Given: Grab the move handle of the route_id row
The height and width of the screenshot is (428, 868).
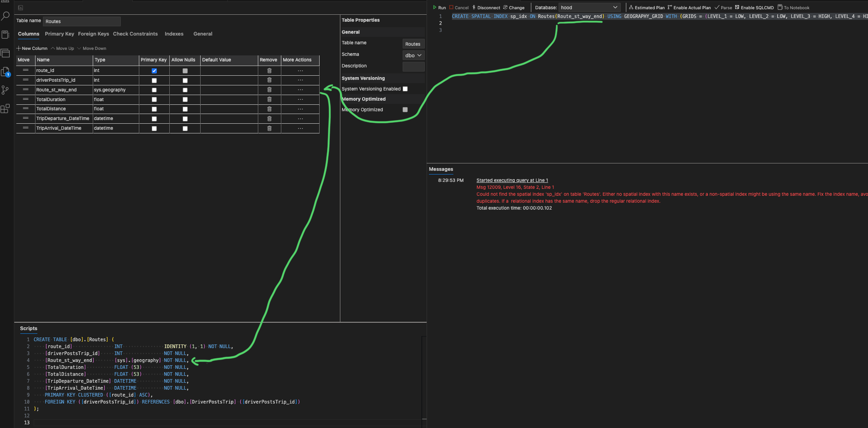Looking at the screenshot, I should 25,70.
